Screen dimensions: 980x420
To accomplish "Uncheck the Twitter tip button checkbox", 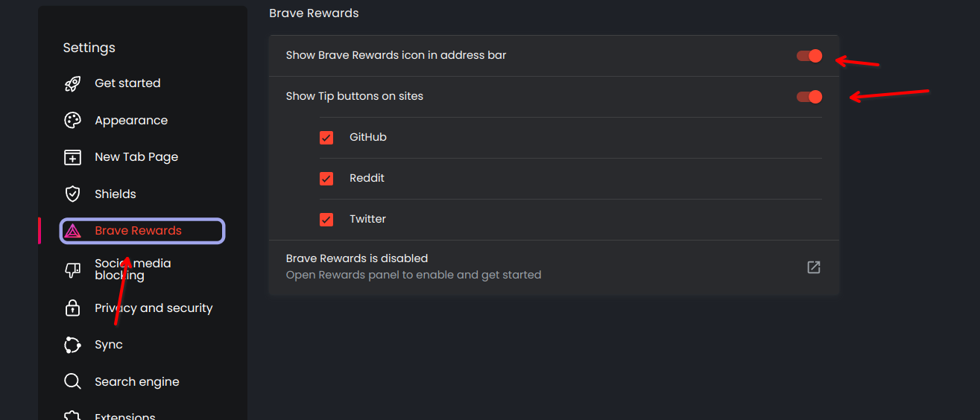I will point(326,220).
